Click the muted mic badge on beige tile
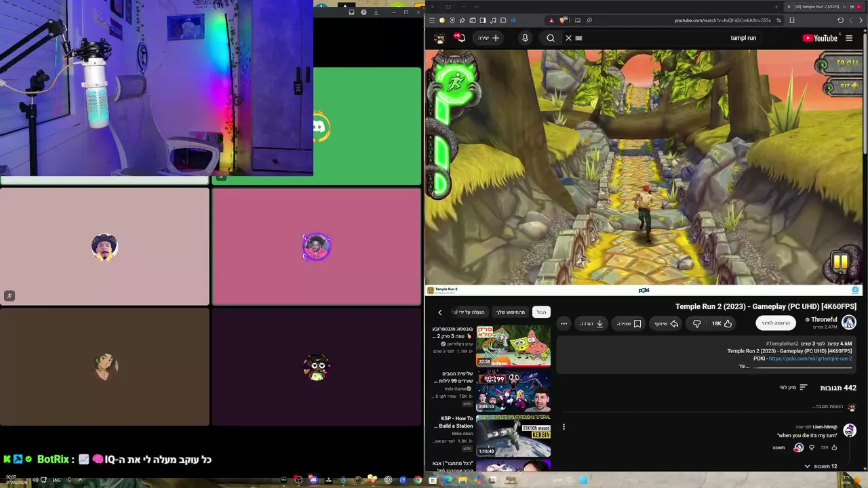The width and height of the screenshot is (868, 488). [9, 296]
